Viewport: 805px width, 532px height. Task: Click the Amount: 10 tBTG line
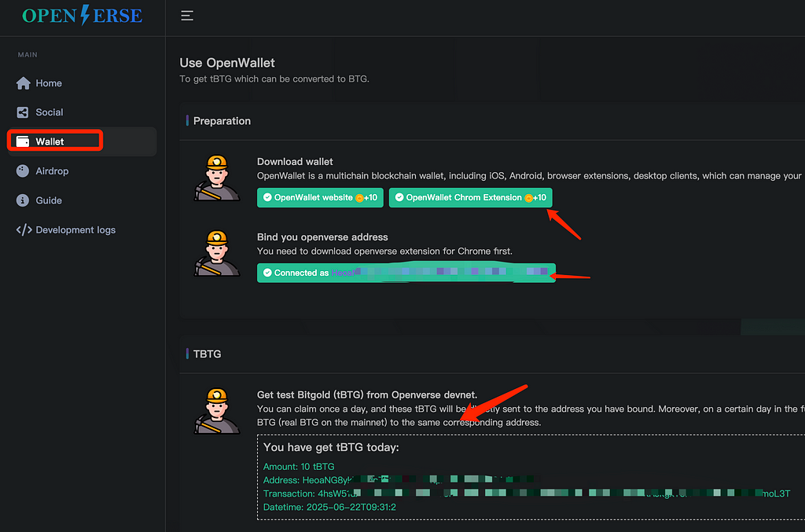[x=299, y=466]
